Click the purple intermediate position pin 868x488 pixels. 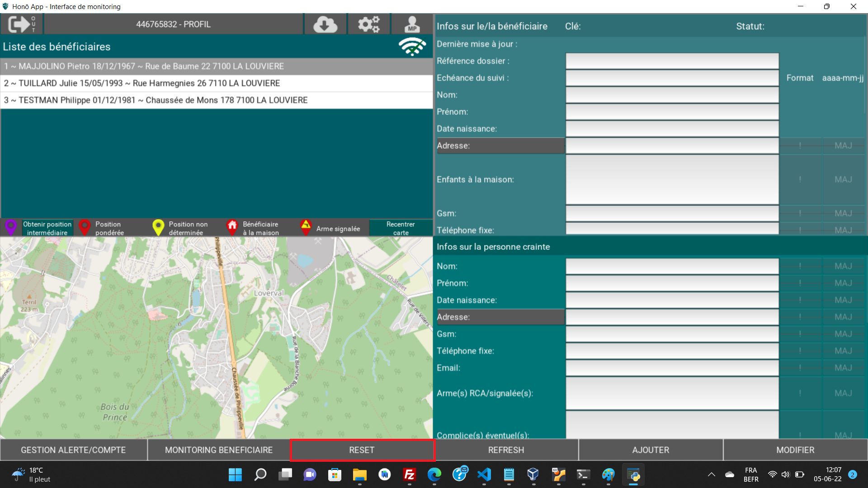(x=11, y=227)
